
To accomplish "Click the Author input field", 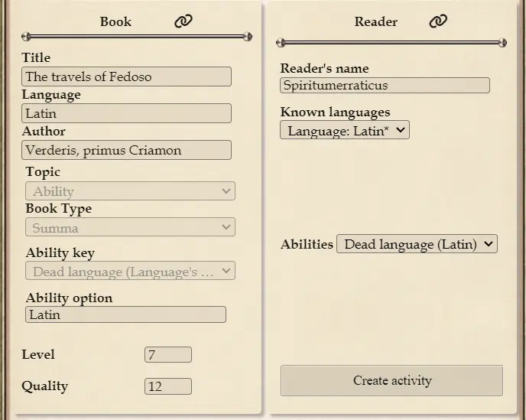I will (126, 150).
